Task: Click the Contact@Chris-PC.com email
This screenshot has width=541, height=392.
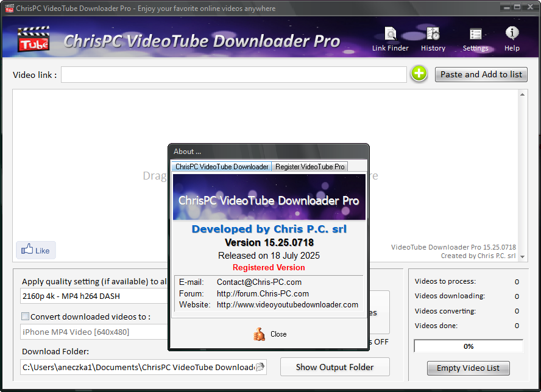Action: [259, 282]
